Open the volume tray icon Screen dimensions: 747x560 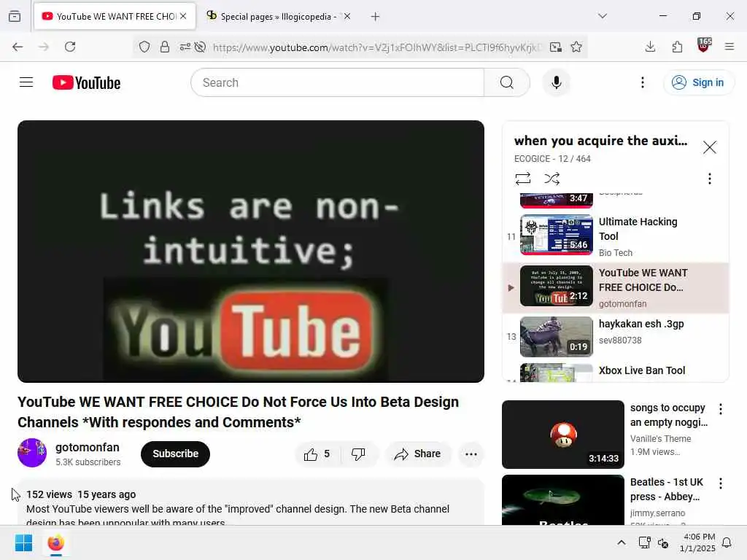[663, 542]
